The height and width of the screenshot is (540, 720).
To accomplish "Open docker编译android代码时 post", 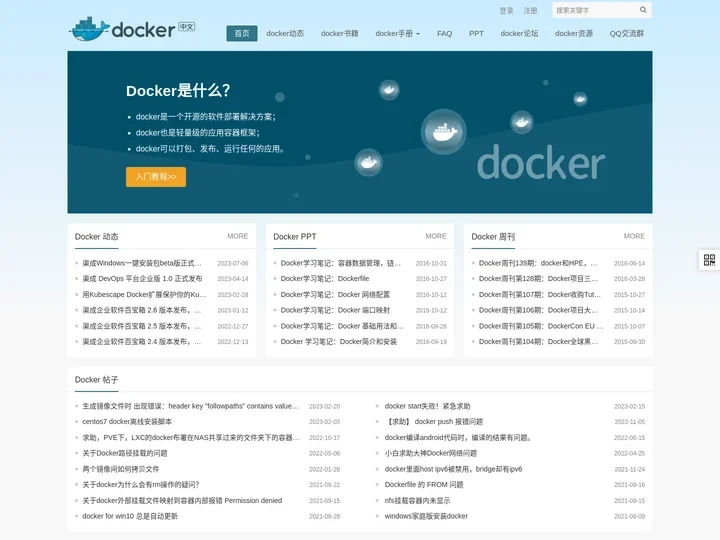I will tap(458, 438).
